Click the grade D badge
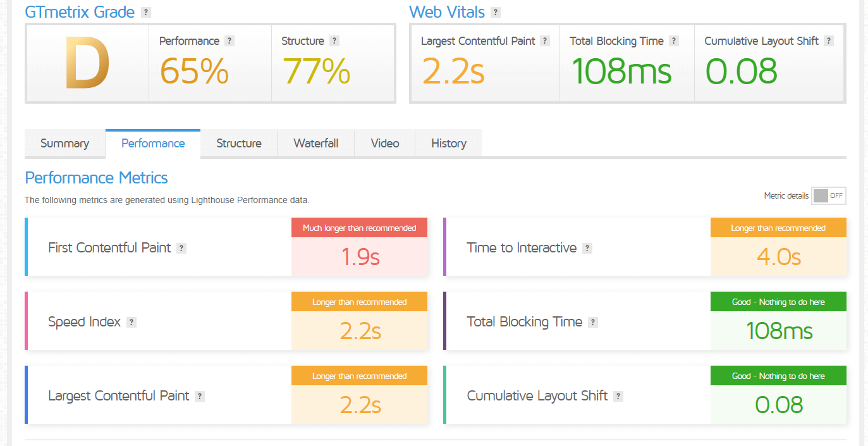868x446 pixels. coord(87,64)
